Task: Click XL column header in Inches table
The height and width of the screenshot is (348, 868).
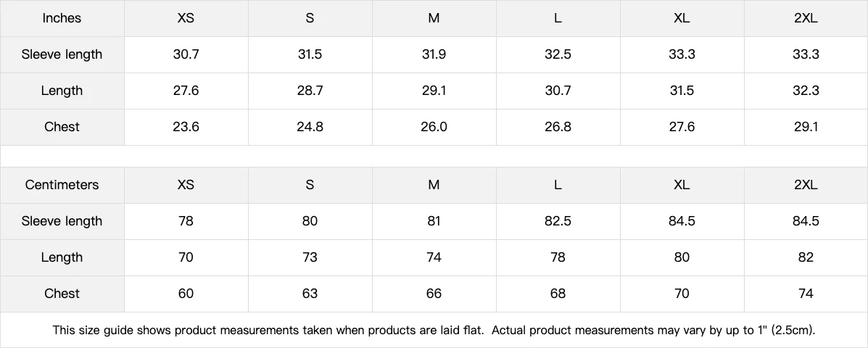Action: coord(682,18)
